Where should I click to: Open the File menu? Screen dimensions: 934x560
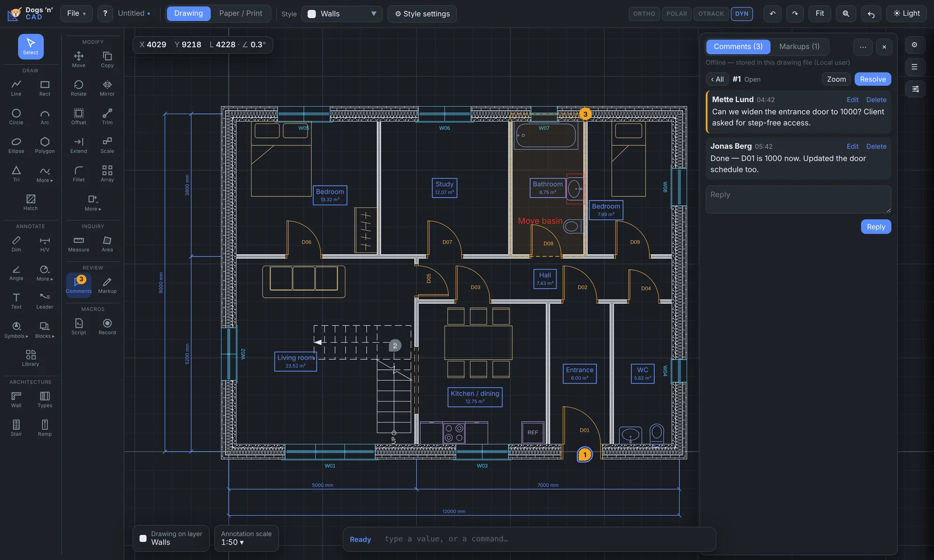click(x=76, y=14)
